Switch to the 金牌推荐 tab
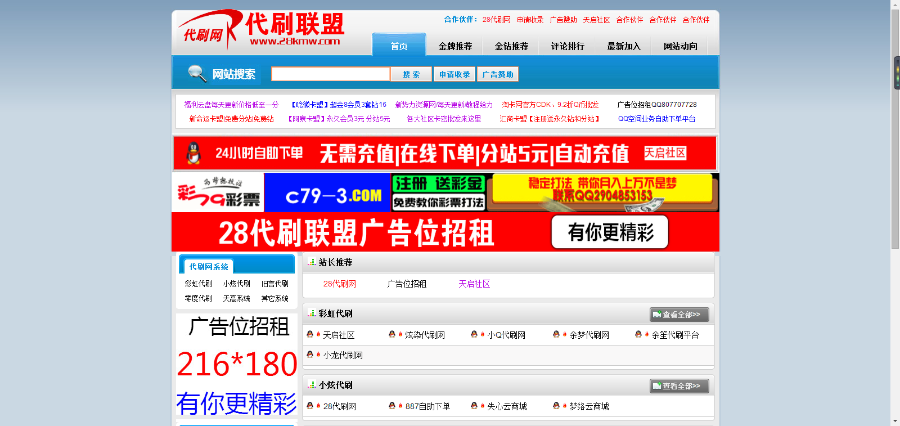 [x=455, y=47]
